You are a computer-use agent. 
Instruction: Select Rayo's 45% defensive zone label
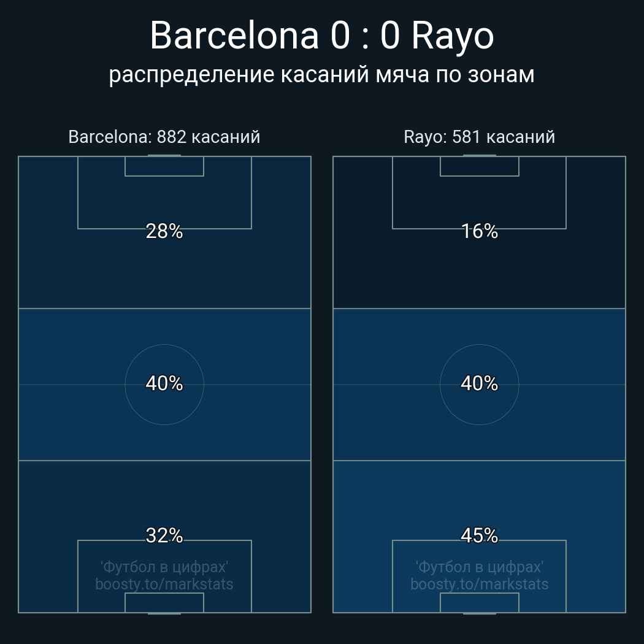point(479,535)
